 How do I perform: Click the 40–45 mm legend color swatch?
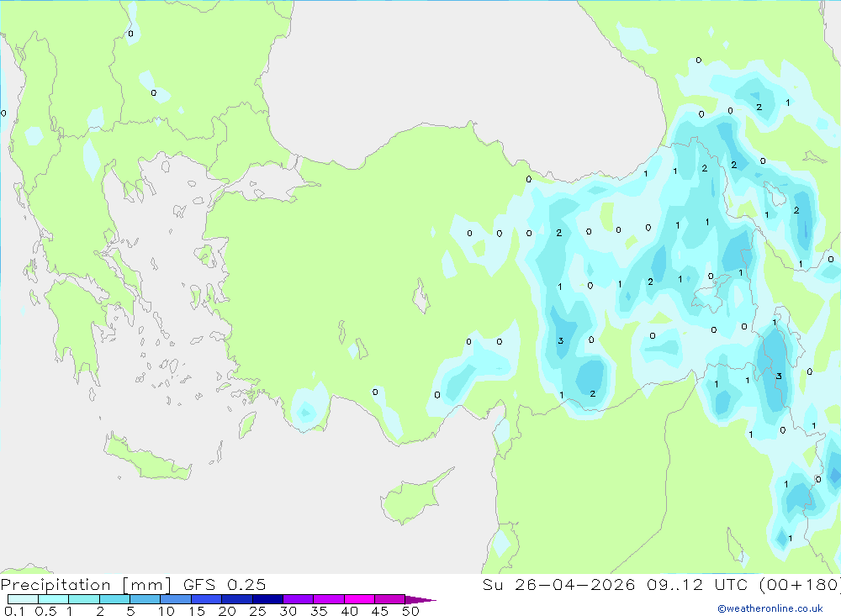pyautogui.click(x=359, y=599)
